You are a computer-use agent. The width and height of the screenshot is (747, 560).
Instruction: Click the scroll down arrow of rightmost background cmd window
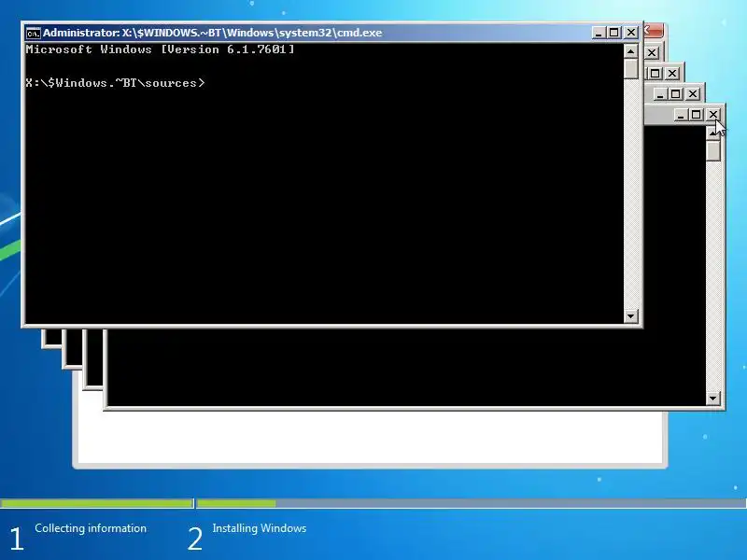point(713,399)
